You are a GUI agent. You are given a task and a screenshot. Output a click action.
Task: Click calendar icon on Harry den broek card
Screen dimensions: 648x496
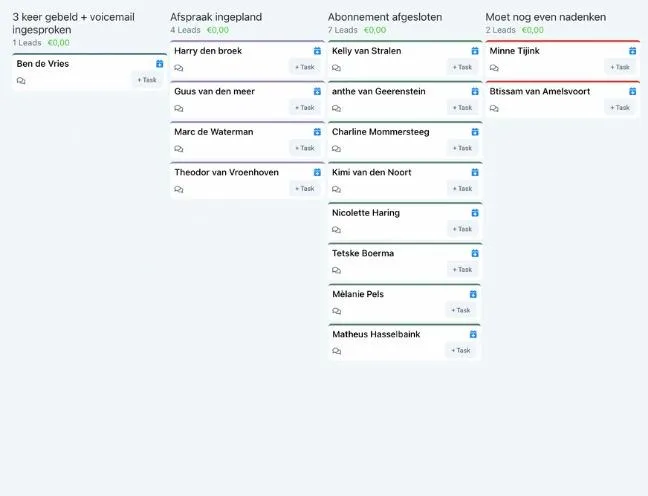pos(317,51)
